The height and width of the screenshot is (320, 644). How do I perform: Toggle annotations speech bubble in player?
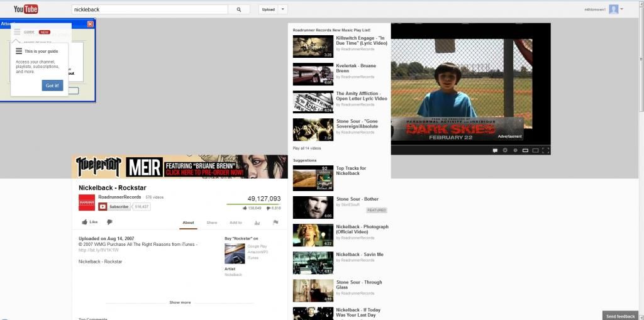pos(496,151)
